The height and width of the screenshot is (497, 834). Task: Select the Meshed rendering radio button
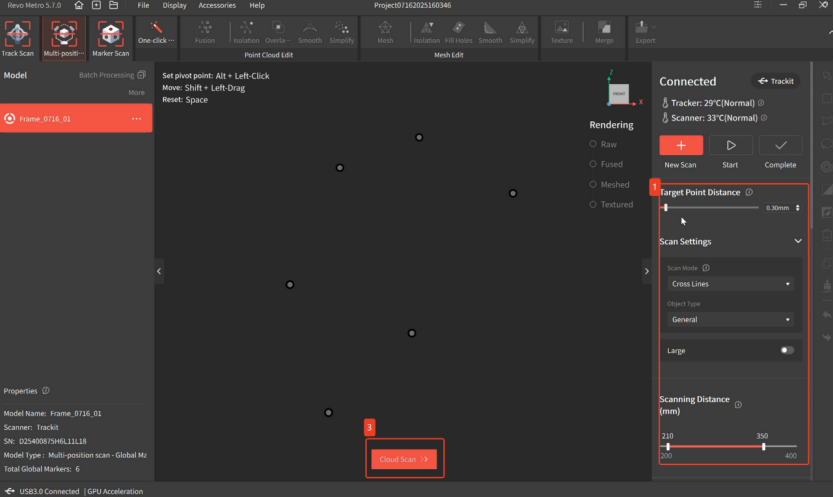coord(593,184)
